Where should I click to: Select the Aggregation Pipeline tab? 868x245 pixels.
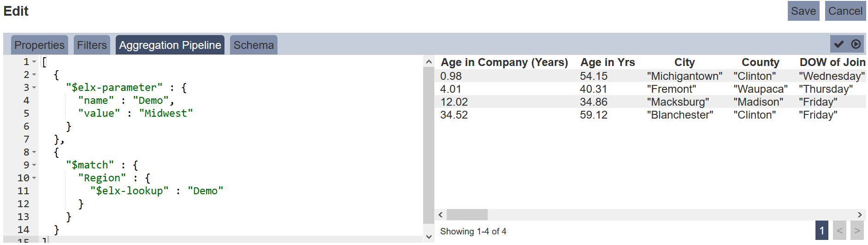click(x=170, y=45)
